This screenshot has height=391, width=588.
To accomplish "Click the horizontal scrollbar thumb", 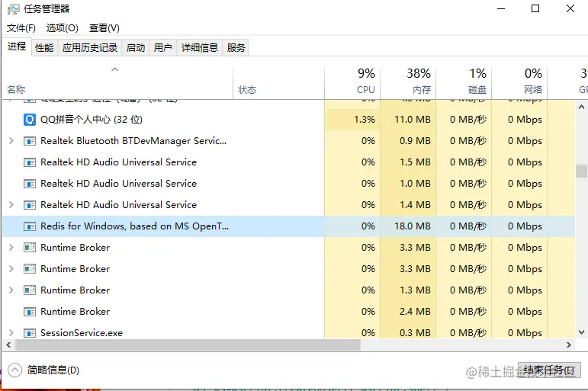I will pos(188,345).
